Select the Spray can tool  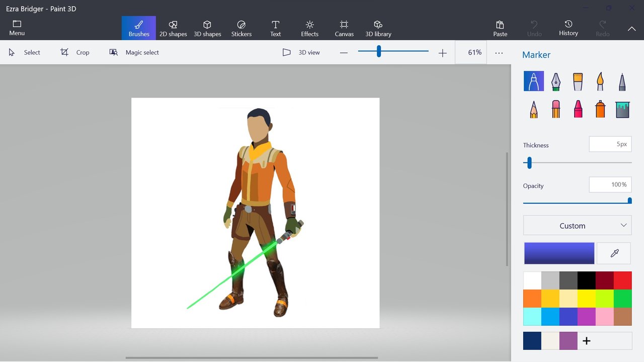600,109
